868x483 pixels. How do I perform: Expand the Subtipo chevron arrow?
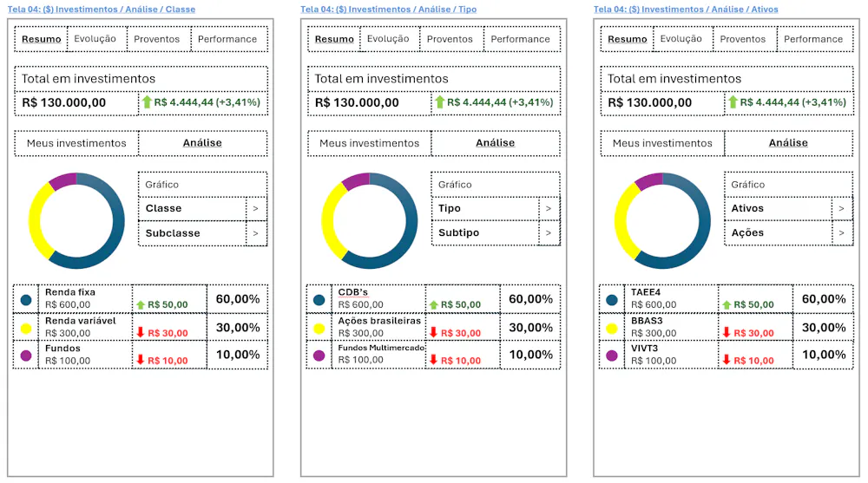coord(549,233)
